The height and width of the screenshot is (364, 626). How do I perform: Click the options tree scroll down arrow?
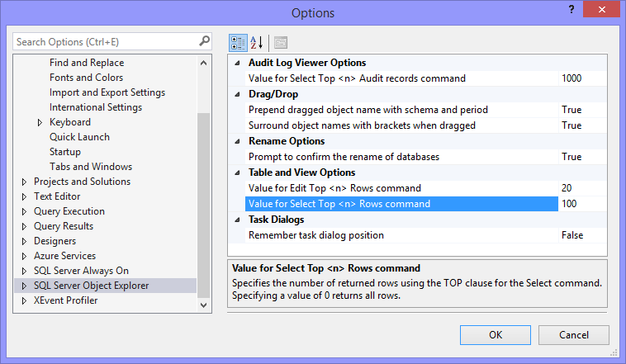(x=204, y=306)
